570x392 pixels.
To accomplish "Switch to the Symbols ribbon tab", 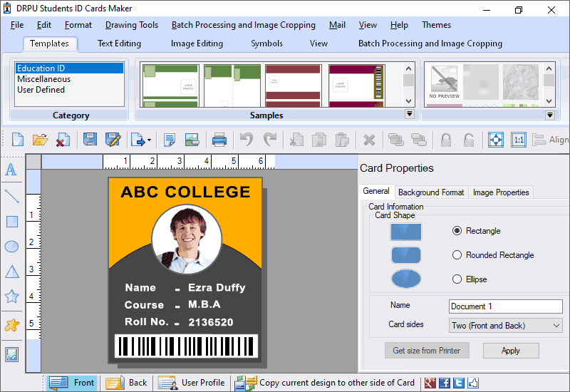I will [266, 43].
